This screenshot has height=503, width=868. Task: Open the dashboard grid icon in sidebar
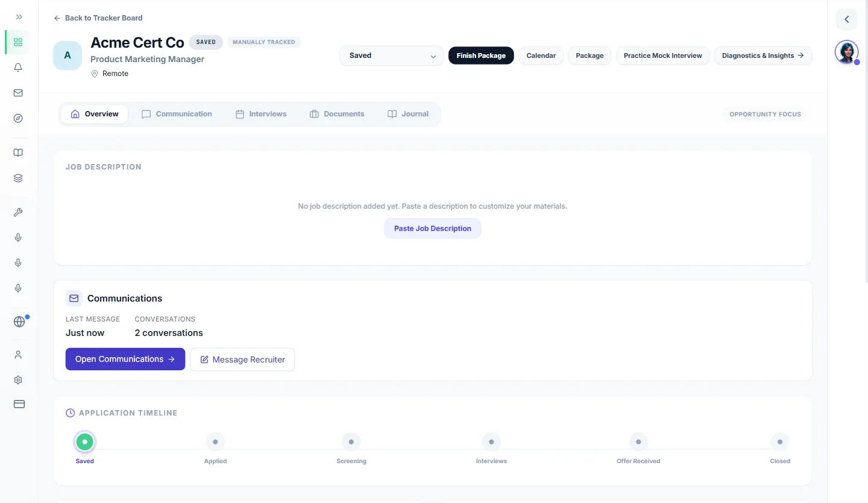[x=18, y=42]
